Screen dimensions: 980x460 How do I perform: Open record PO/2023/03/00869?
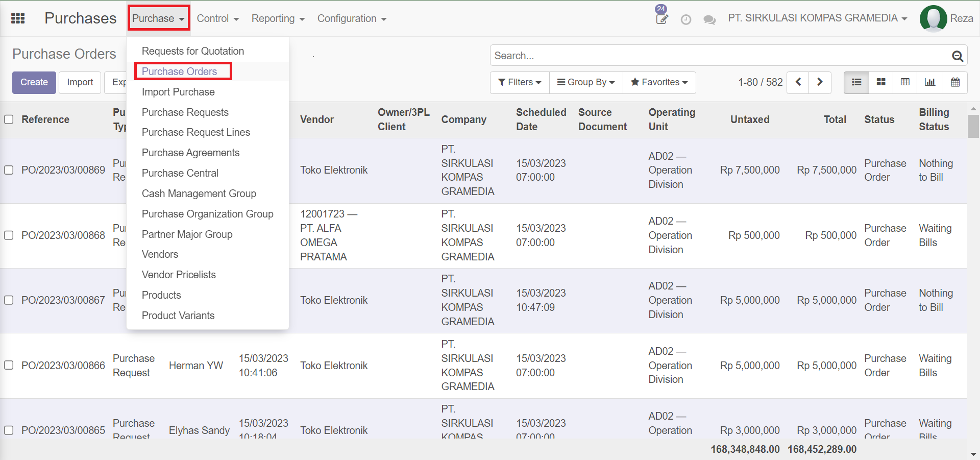coord(63,170)
